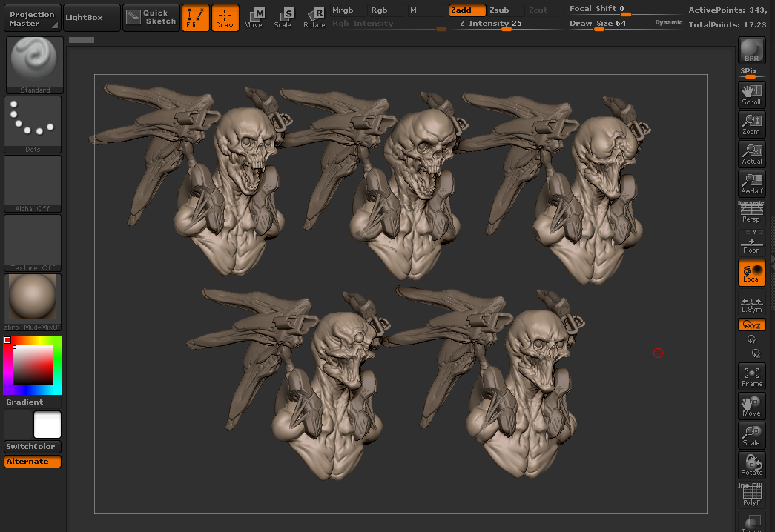This screenshot has height=532, width=775.
Task: Select Z-axis rotation icon below XYZ
Action: pos(756,353)
